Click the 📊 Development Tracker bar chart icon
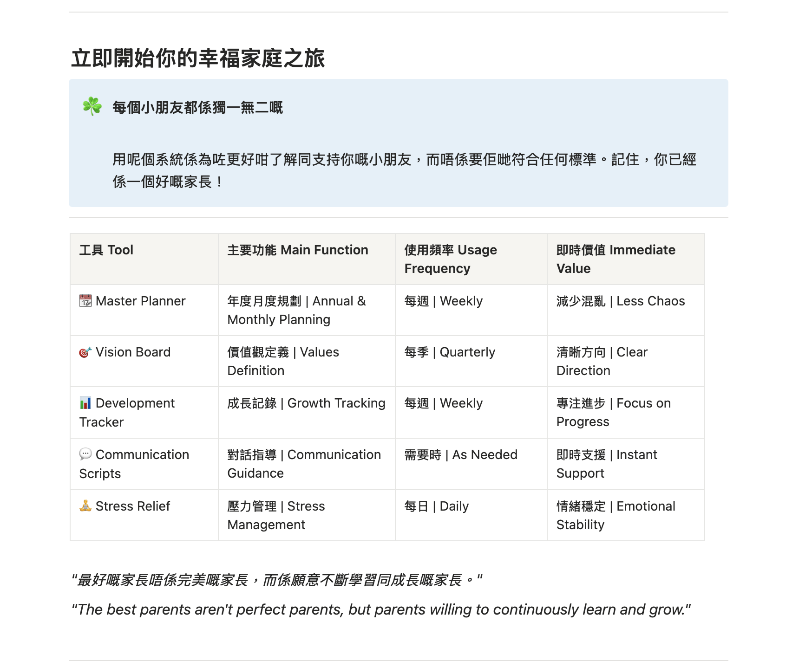Viewport: 812px width, 661px height. [x=86, y=403]
